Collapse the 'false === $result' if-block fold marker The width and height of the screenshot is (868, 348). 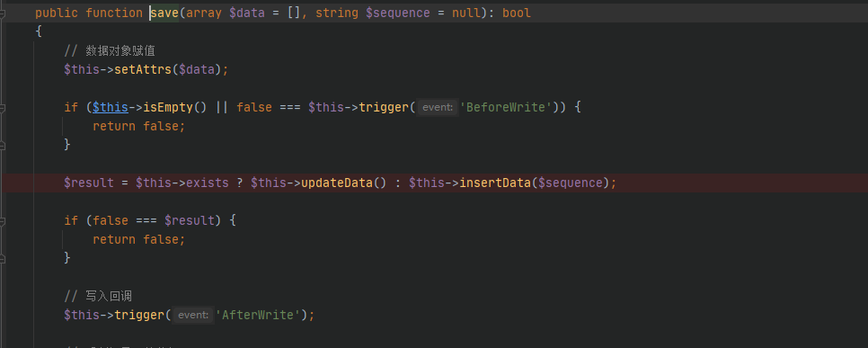pos(2,221)
